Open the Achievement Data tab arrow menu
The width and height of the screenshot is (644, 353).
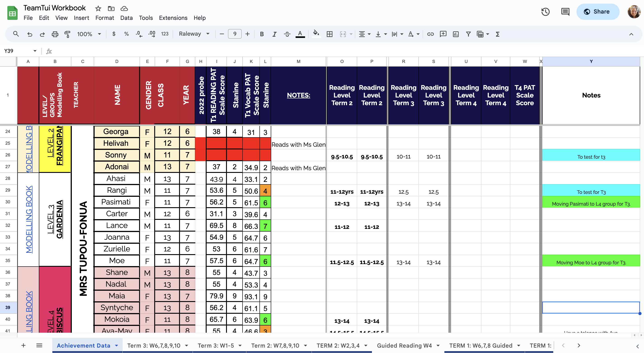click(117, 346)
